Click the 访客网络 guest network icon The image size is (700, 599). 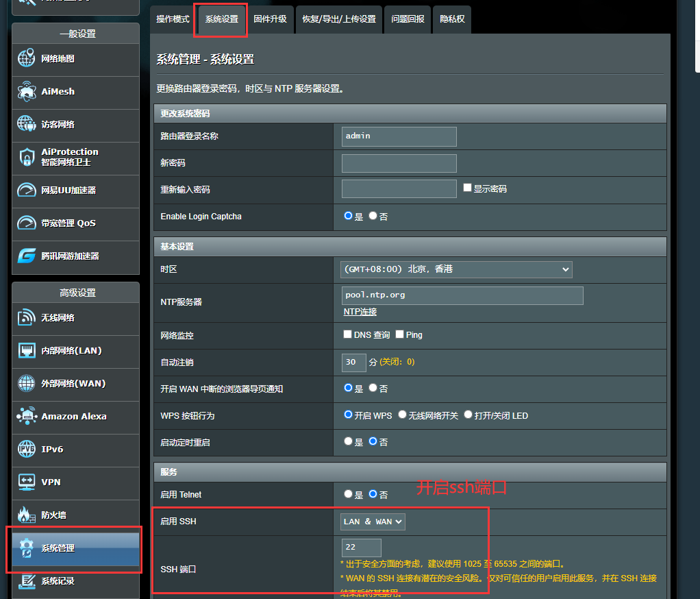pos(26,124)
